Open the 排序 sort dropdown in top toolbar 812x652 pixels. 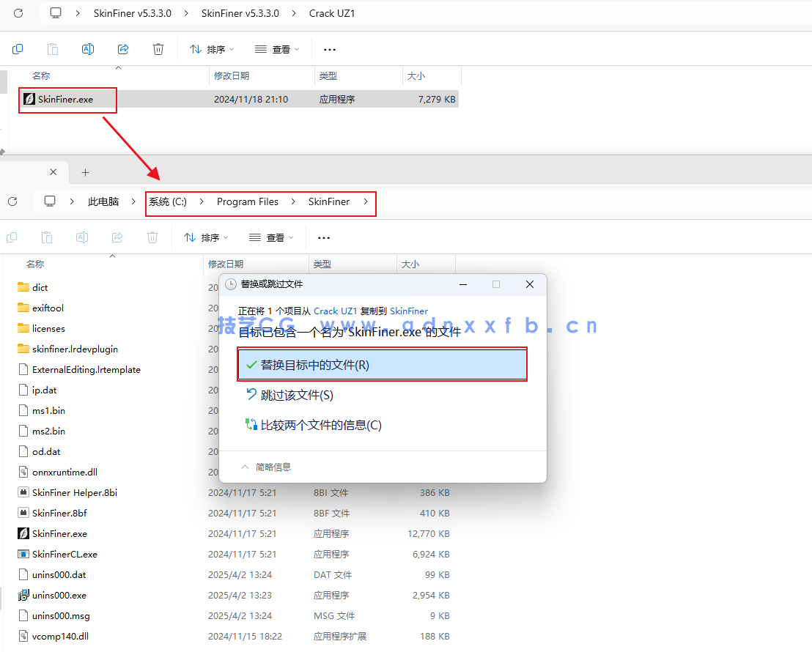coord(212,49)
